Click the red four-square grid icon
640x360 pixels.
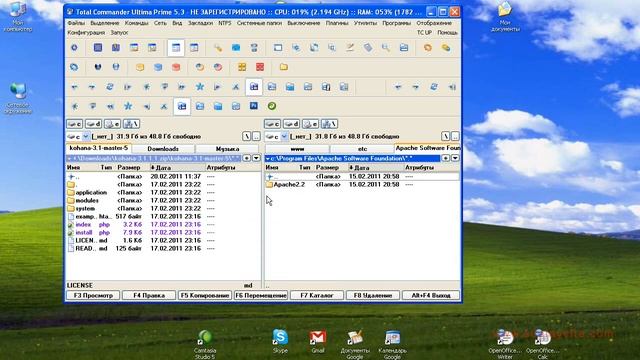click(x=260, y=67)
